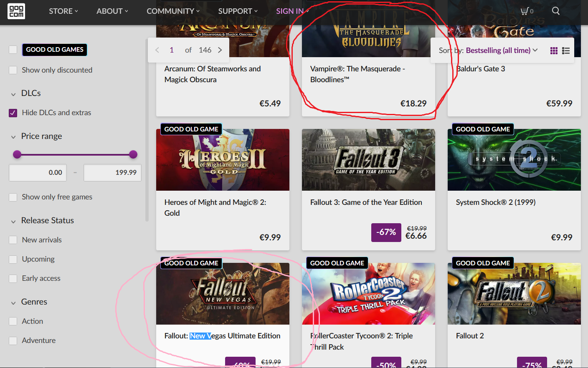The image size is (588, 368).
Task: Click the total pages count 146
Action: [x=205, y=50]
